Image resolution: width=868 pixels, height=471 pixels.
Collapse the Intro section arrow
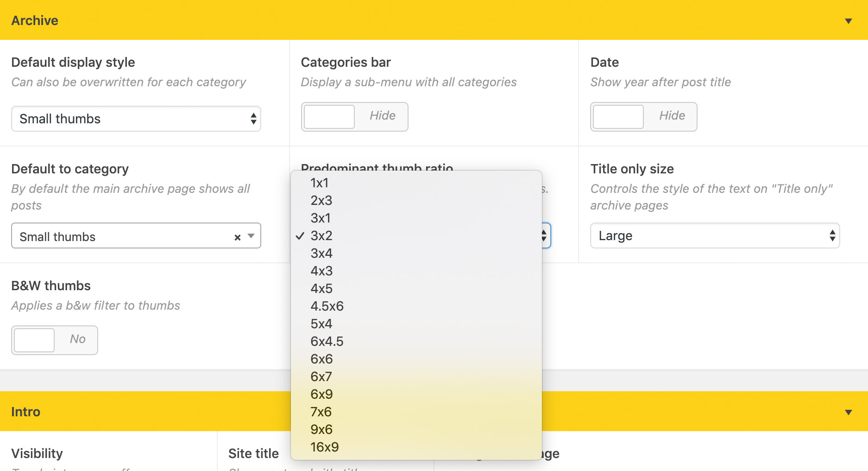pos(848,412)
